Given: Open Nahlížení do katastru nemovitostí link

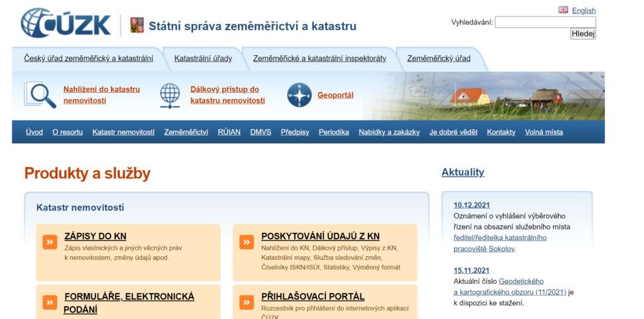Looking at the screenshot, I should pyautogui.click(x=101, y=95).
